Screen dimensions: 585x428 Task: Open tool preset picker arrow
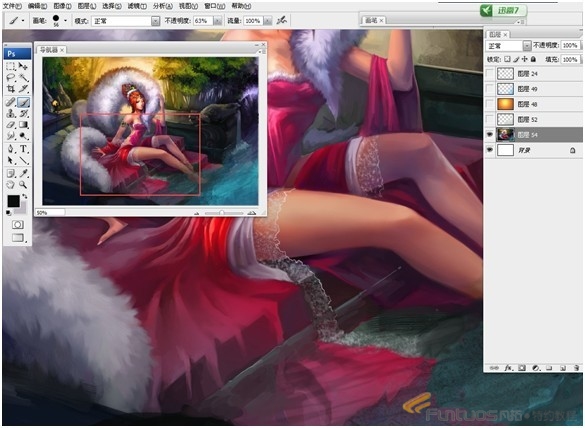23,21
